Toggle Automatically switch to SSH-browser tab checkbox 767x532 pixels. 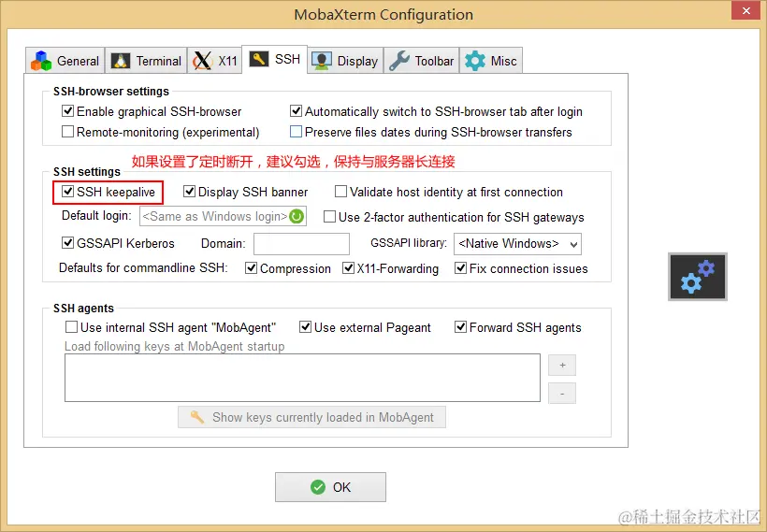[x=296, y=111]
